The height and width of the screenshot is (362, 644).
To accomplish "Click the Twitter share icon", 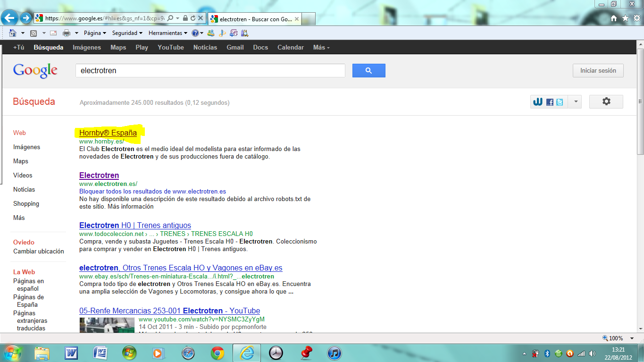I will tap(560, 102).
